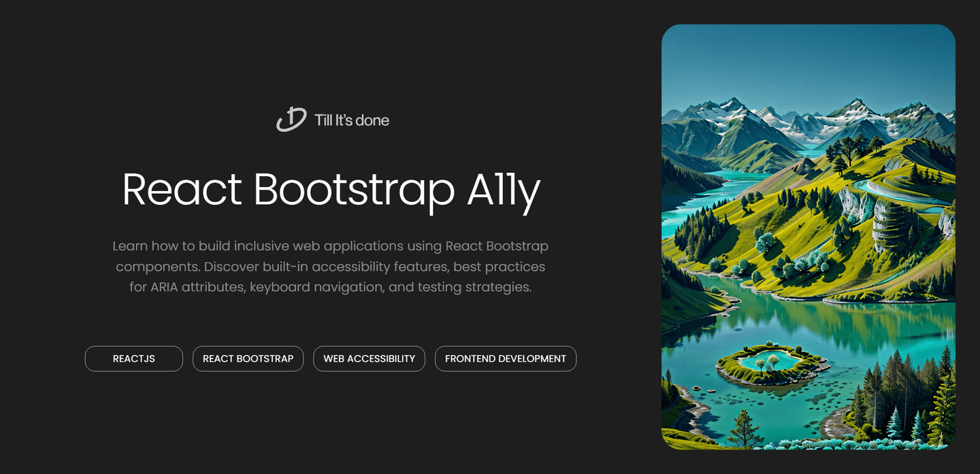Viewport: 980px width, 474px height.
Task: Choose the WEB ACCESSIBILITY tag
Action: [369, 358]
